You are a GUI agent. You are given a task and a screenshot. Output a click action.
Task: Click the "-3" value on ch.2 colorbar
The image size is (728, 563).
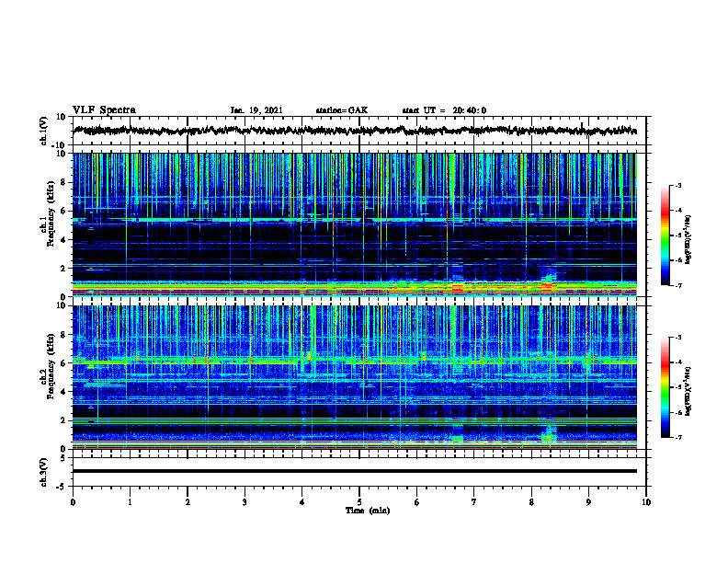point(677,338)
